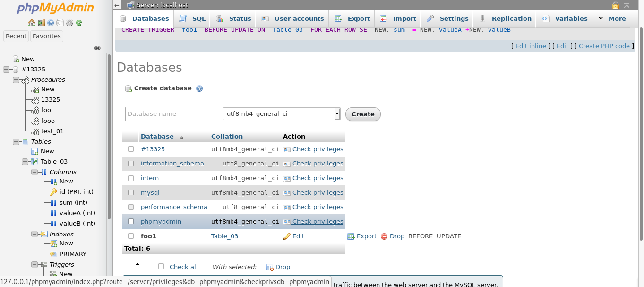644x287 pixels.
Task: Click privileges icon in mysql row
Action: 287,193
